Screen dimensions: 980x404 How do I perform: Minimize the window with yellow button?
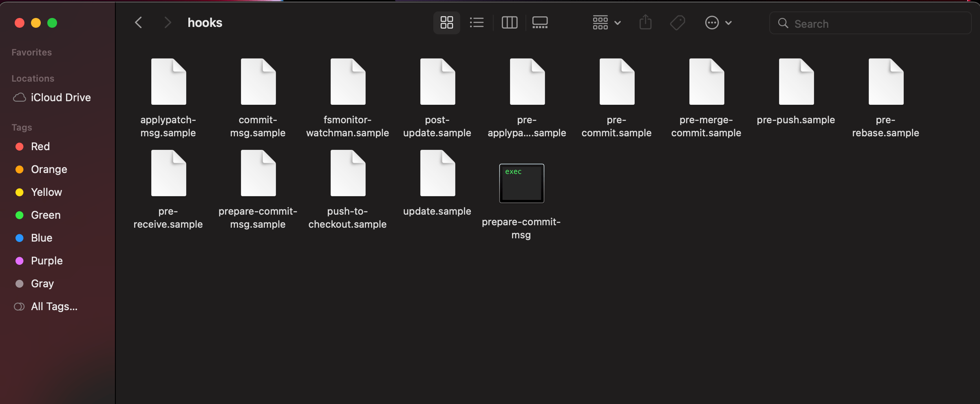[36, 23]
